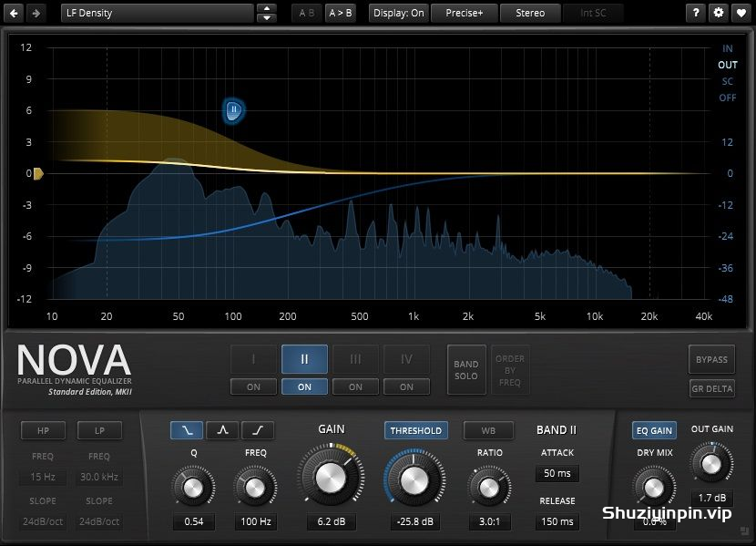756x546 pixels.
Task: Click the 100 Hz frequency value field
Action: 256,521
